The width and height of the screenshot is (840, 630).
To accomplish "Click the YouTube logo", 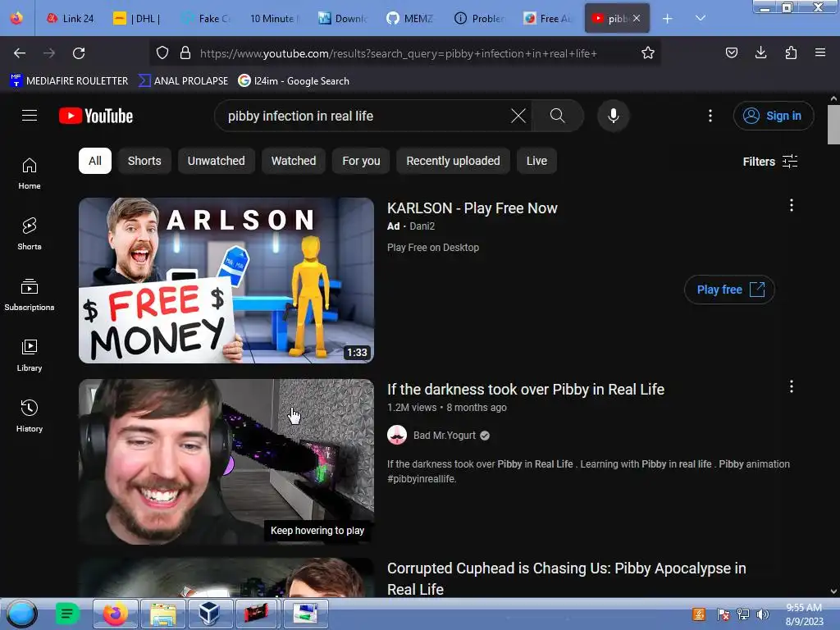I will (96, 116).
